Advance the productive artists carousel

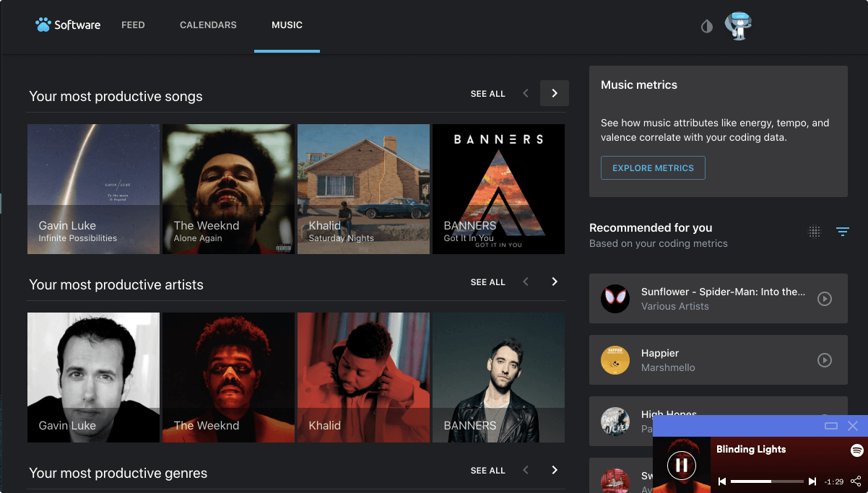click(x=554, y=282)
